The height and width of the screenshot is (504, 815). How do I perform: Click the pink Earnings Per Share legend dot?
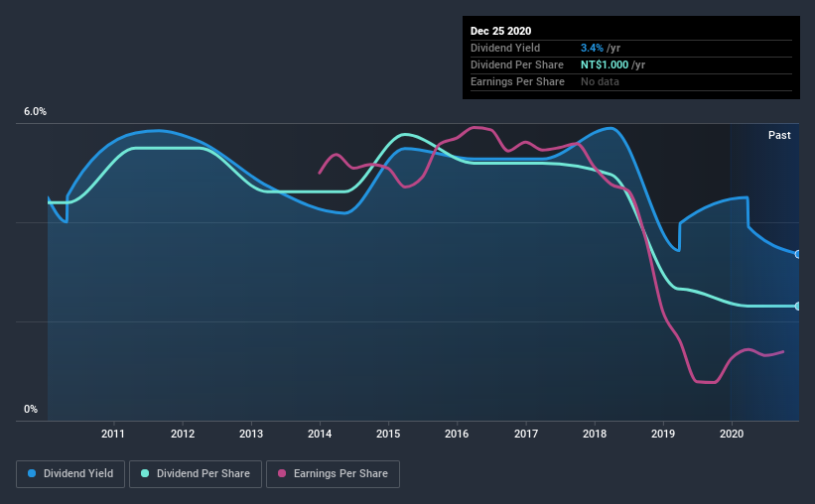coord(282,473)
